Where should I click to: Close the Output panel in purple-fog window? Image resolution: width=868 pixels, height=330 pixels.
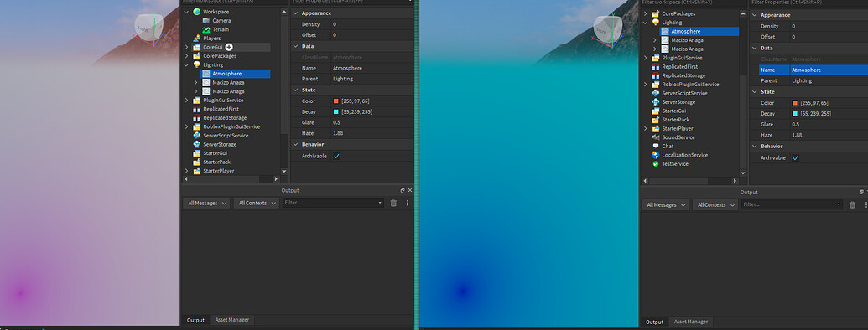(410, 190)
